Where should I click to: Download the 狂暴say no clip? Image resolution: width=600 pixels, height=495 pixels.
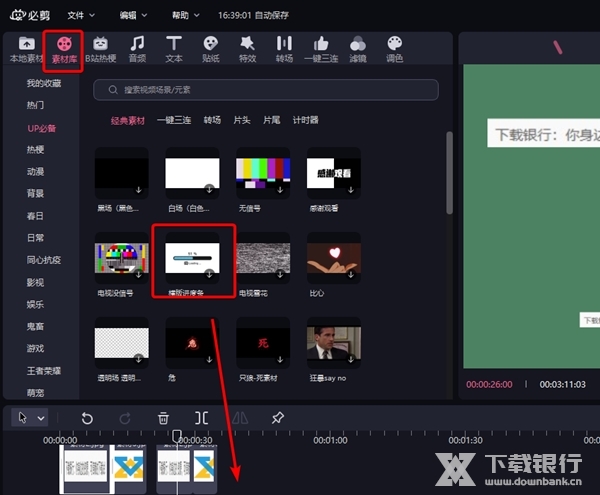point(351,360)
